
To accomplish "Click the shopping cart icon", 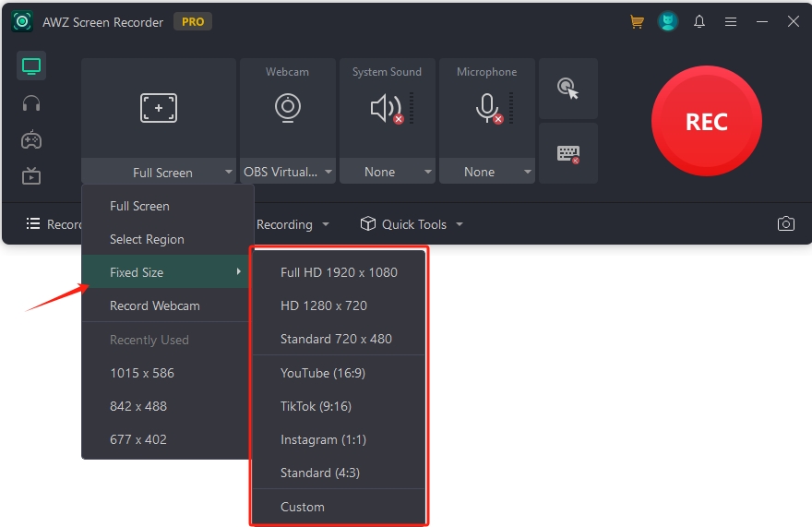I will 637,22.
